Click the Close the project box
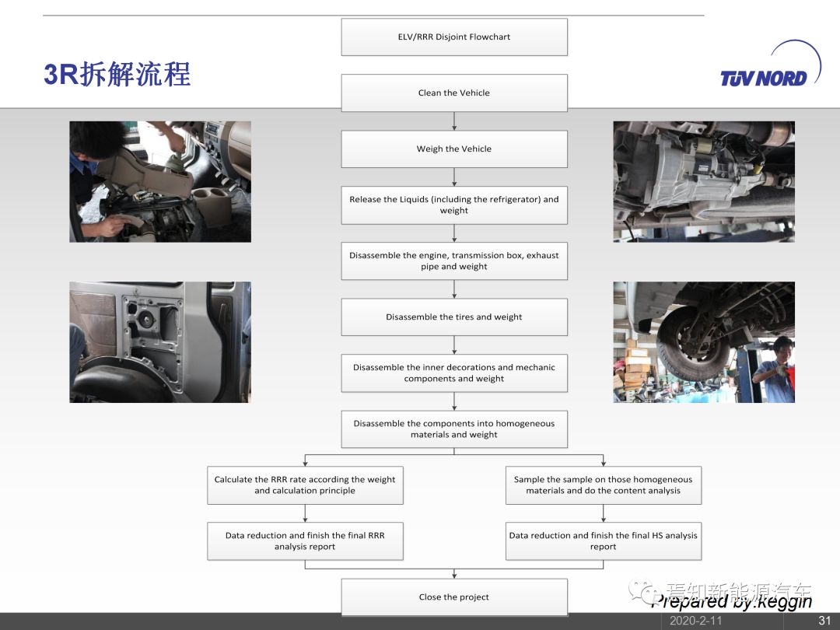 454,597
